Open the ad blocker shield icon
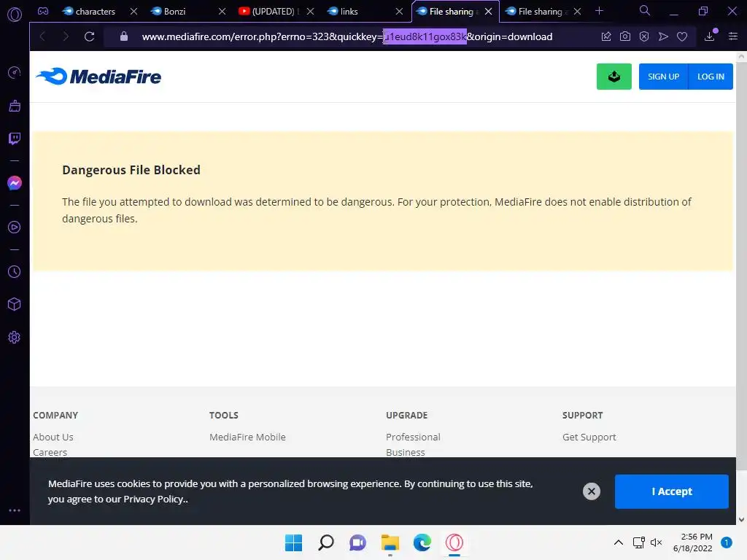 [x=644, y=36]
